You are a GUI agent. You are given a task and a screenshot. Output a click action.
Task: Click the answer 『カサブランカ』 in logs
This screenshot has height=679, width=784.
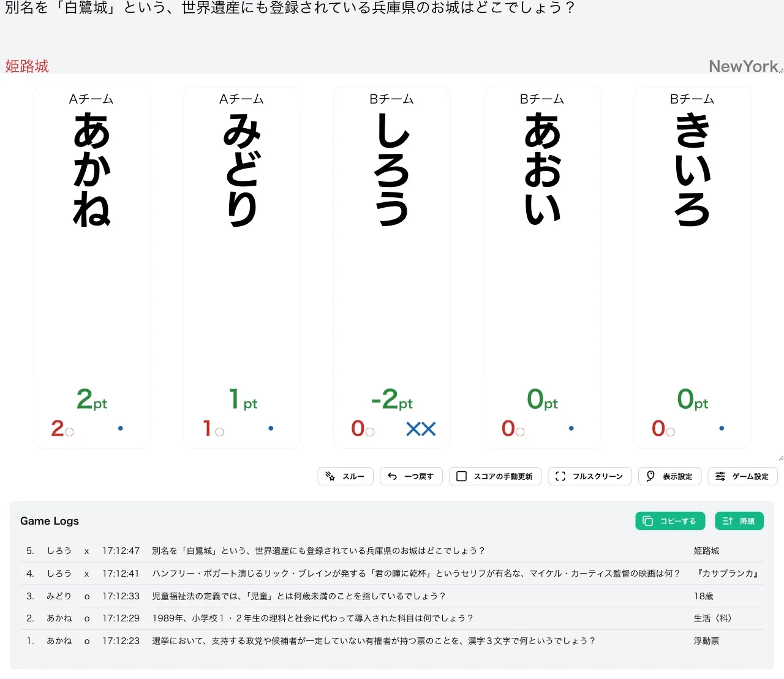(x=728, y=574)
